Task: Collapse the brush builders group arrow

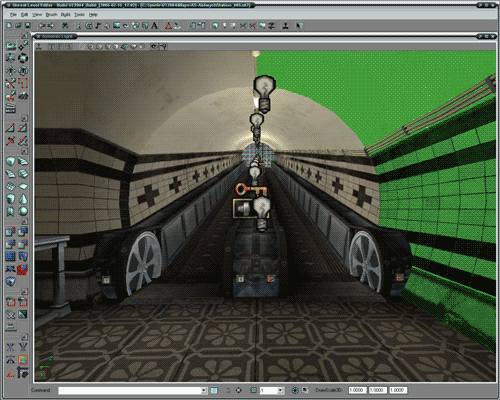Action: [24, 151]
